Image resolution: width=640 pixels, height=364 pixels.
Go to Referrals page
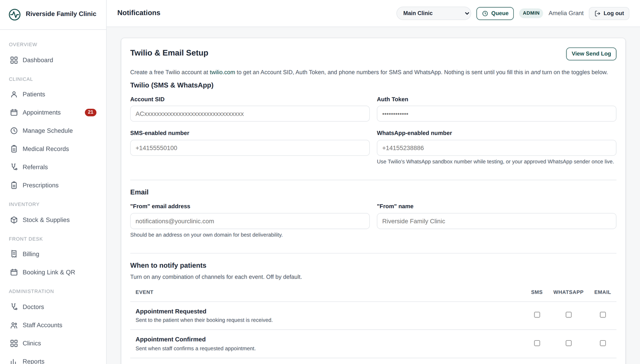click(x=53, y=167)
